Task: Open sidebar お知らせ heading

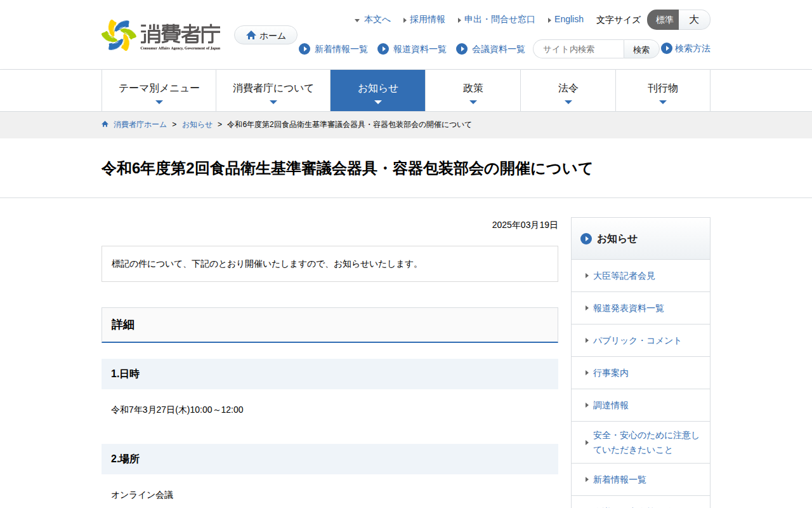Action: click(x=641, y=239)
